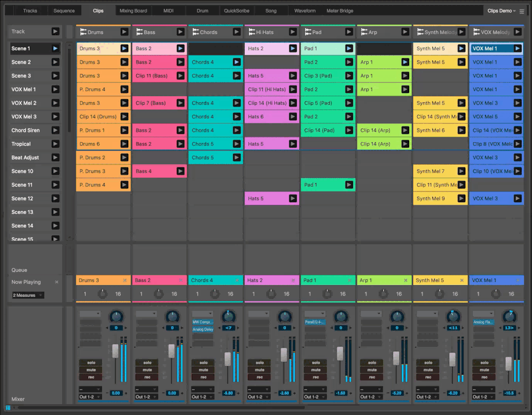Open the window mini-menu icon at top right

[522, 11]
